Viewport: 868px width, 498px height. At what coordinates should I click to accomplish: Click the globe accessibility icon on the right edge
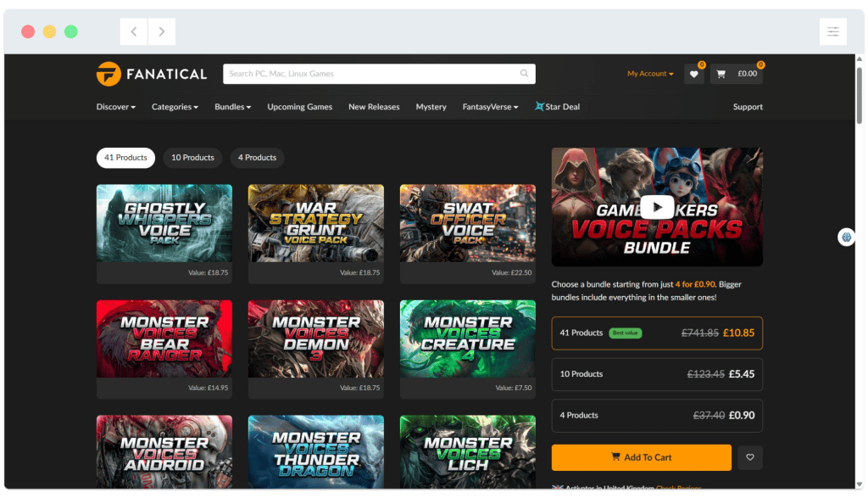tap(847, 237)
